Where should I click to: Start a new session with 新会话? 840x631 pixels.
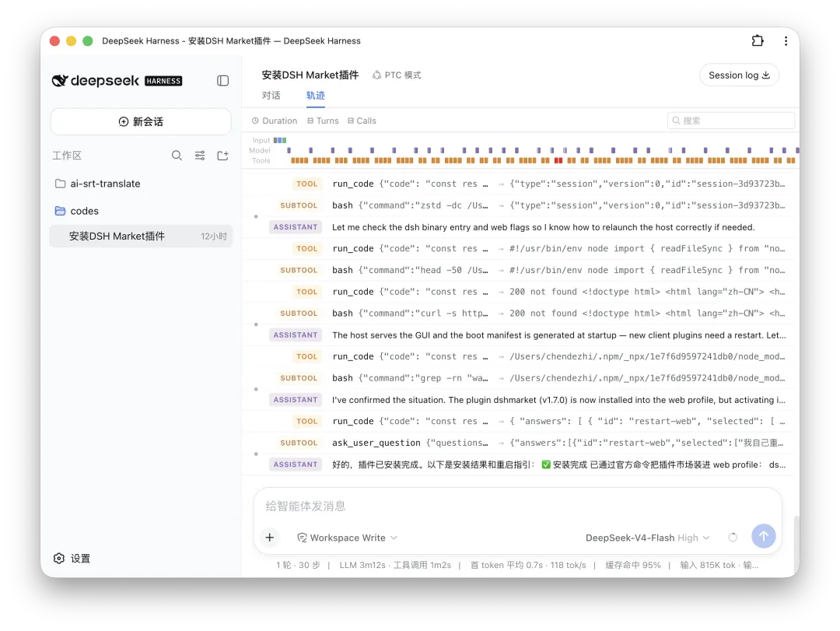tap(141, 121)
